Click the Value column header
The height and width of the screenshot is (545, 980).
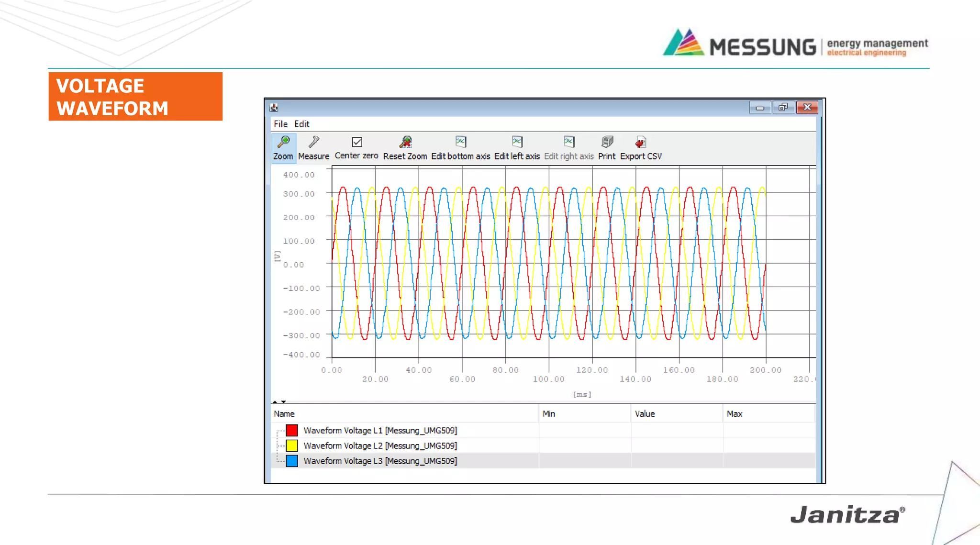tap(645, 413)
